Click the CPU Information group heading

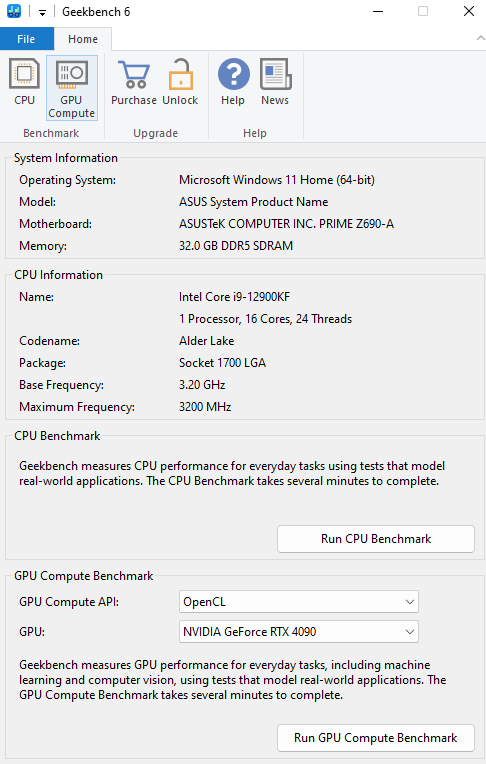[x=58, y=275]
